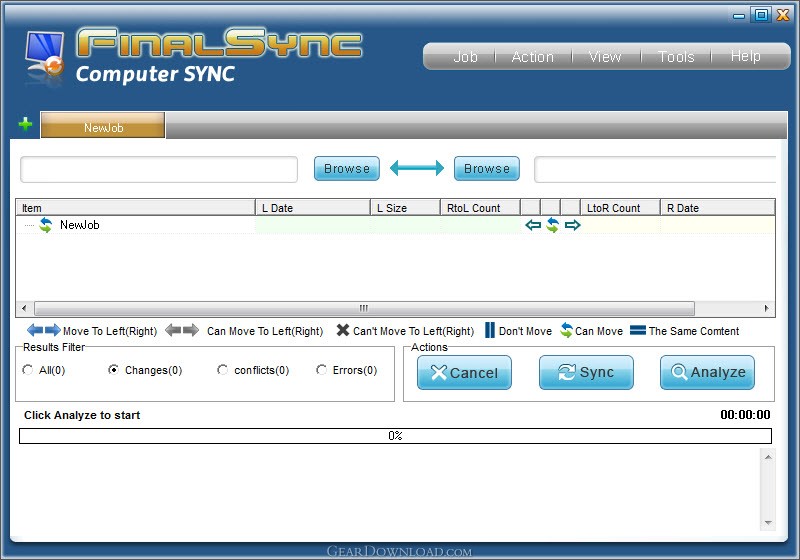The height and width of the screenshot is (560, 800).
Task: Add a new job with green plus icon
Action: 25,124
